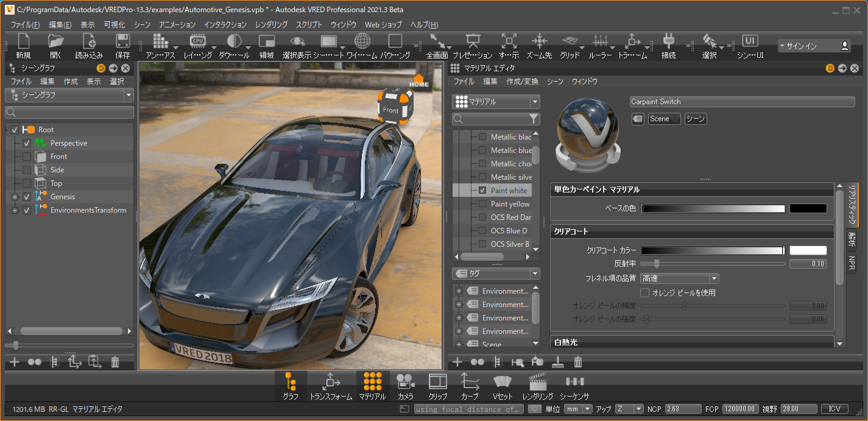This screenshot has height=421, width=868.
Task: Click the white クリアコート カラー swatch
Action: point(808,250)
